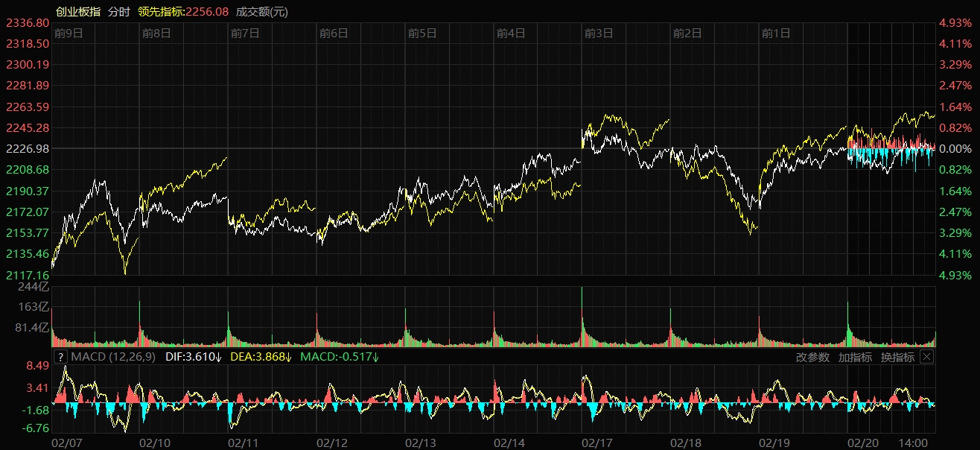
Task: Click the 02/20 date on time axis
Action: [862, 442]
